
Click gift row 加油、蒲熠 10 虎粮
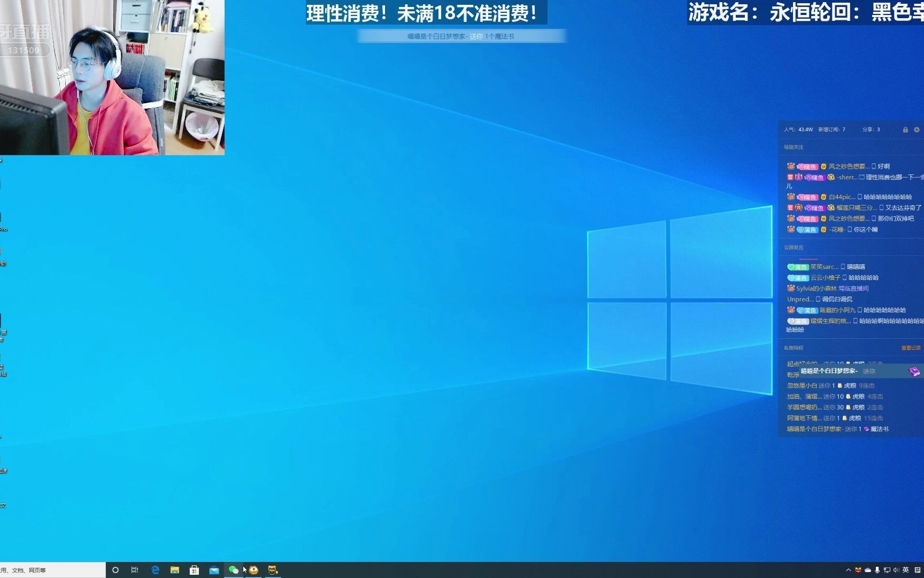835,397
